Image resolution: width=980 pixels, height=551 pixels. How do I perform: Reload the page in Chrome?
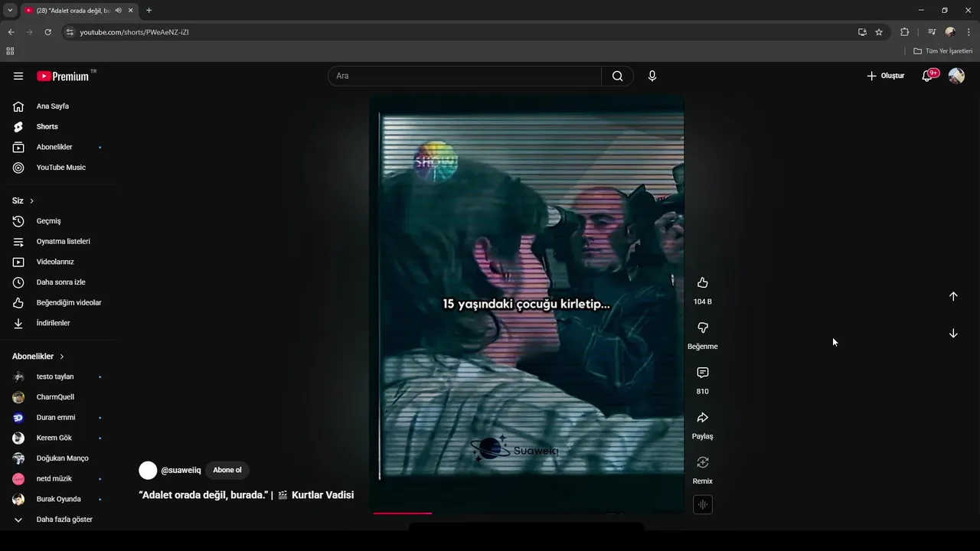[x=47, y=32]
